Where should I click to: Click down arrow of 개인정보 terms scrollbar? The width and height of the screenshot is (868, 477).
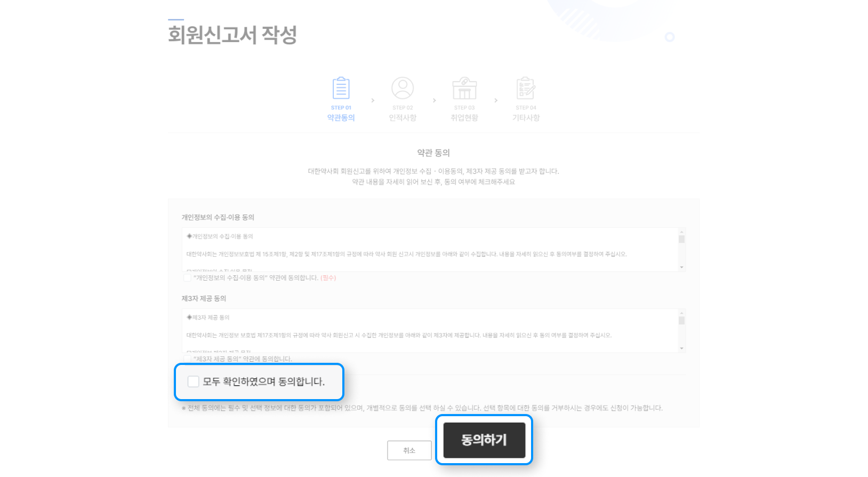pyautogui.click(x=681, y=267)
